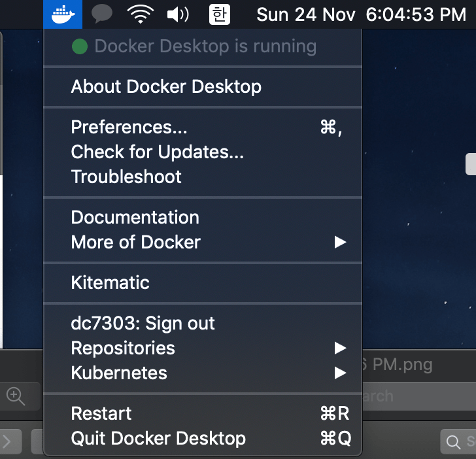Click the Docker whale menu bar icon
Image resolution: width=476 pixels, height=459 pixels.
(63, 14)
